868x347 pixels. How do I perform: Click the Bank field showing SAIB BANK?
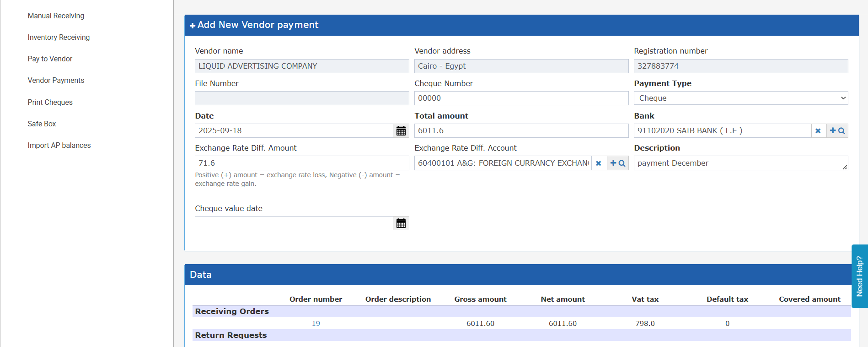723,131
